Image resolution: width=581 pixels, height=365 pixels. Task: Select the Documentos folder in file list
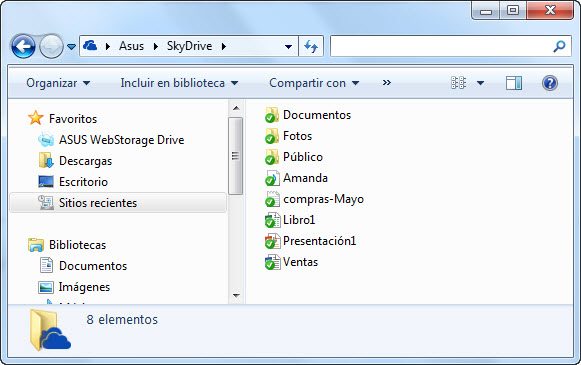coord(317,115)
